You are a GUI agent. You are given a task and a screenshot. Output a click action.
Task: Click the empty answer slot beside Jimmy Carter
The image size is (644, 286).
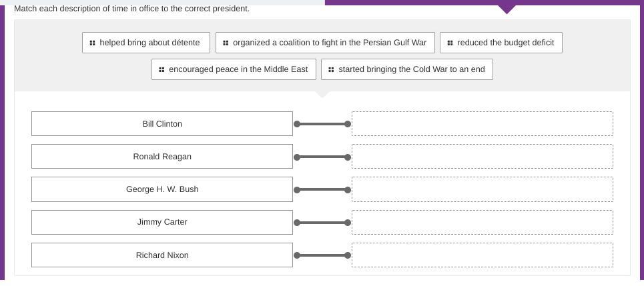tap(482, 222)
